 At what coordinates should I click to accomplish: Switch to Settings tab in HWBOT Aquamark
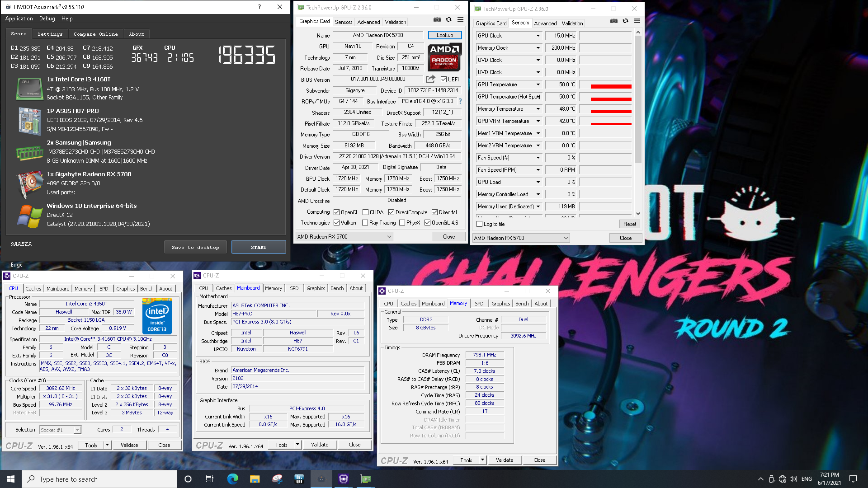(x=50, y=34)
